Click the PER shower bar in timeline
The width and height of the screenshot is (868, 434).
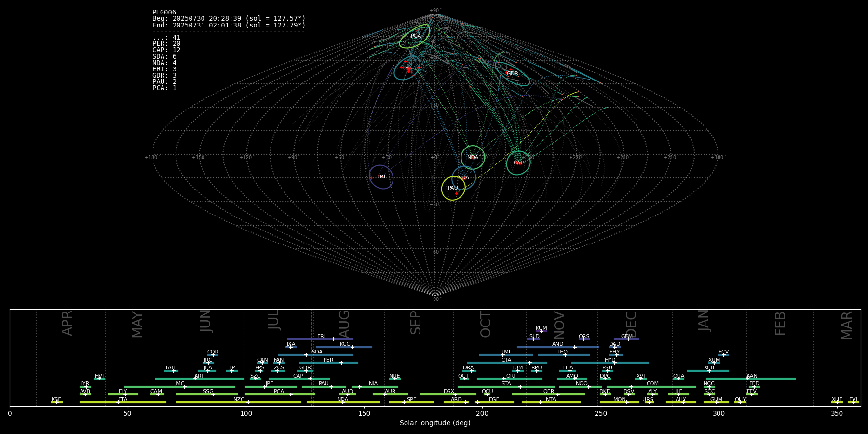click(329, 363)
